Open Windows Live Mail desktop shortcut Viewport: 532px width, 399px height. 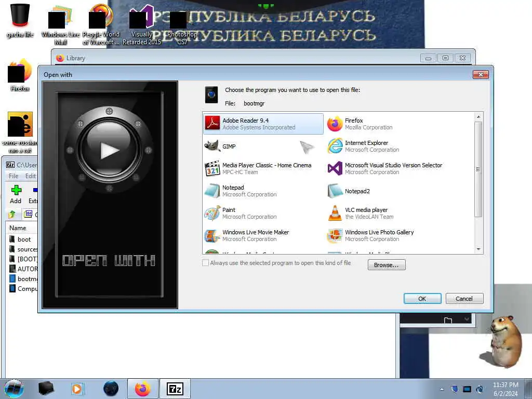point(60,24)
